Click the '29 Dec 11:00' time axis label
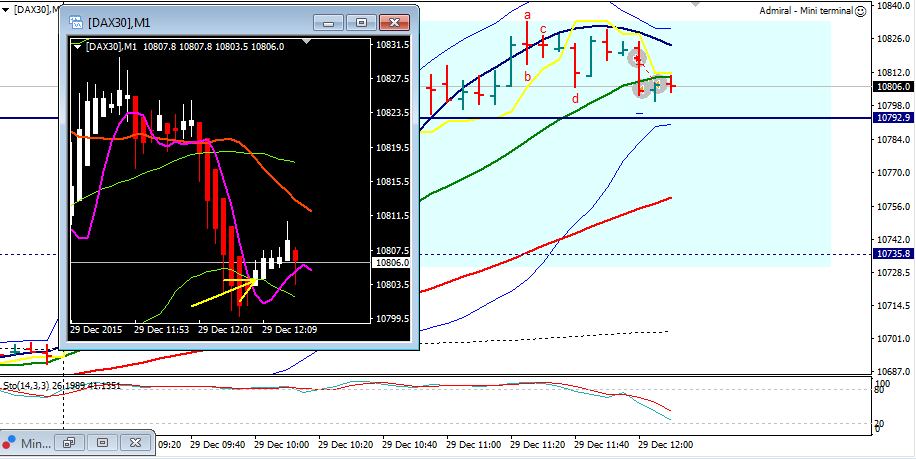This screenshot has height=459, width=916. click(474, 445)
